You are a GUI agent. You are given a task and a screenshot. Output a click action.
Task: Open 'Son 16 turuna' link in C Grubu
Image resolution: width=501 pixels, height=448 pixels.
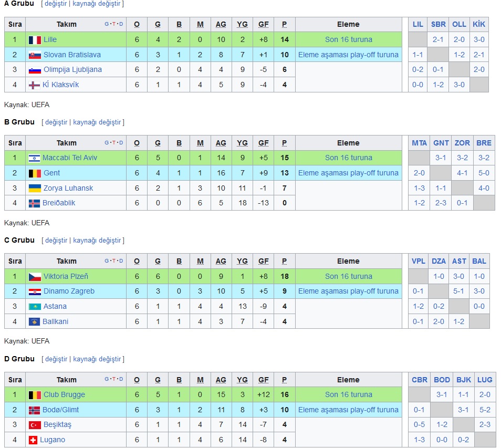349,276
